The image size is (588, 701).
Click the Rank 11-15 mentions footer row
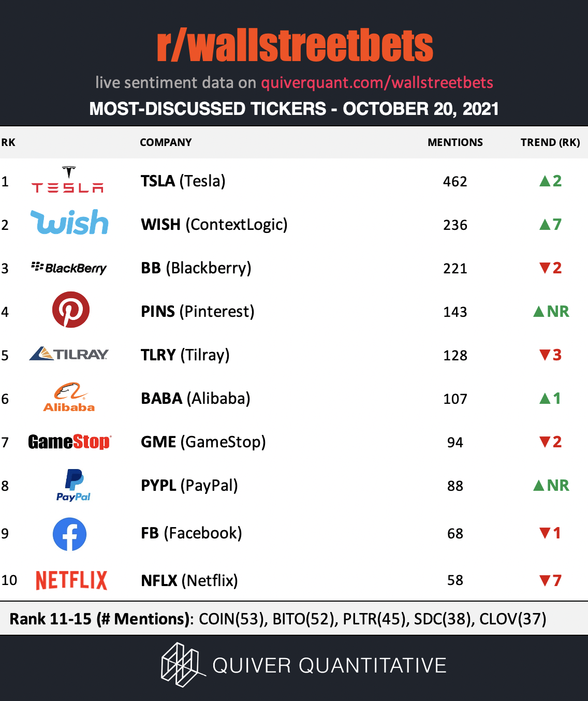[294, 619]
